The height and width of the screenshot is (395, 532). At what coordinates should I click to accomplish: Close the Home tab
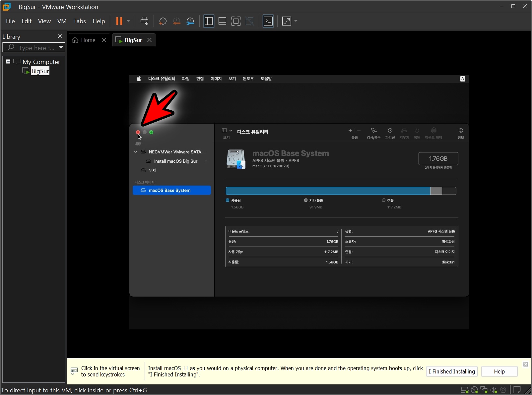tap(104, 40)
